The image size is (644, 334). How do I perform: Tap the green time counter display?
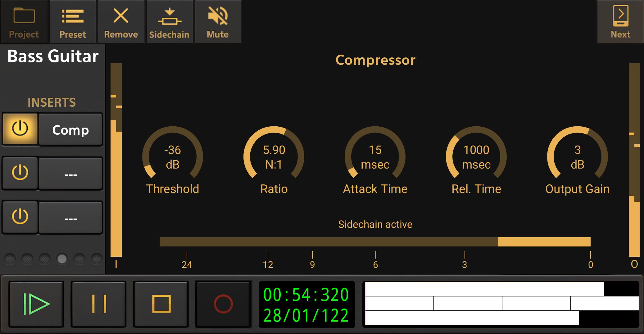tap(307, 305)
